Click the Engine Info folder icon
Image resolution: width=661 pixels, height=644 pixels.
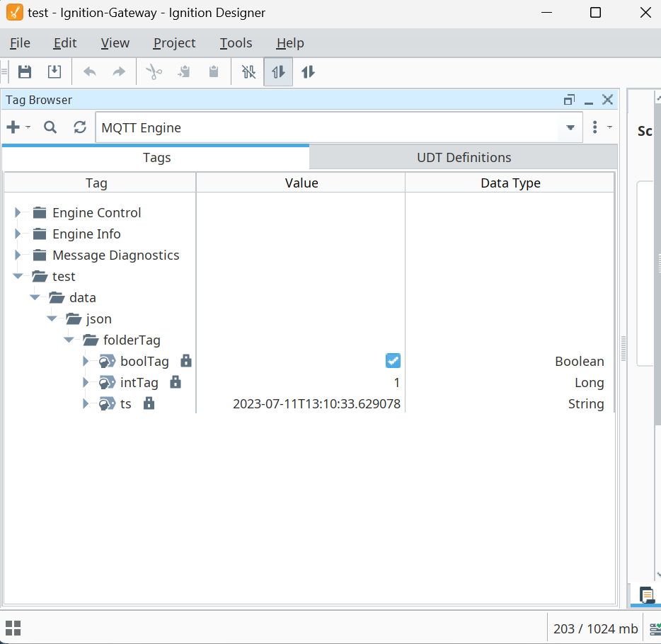pos(40,234)
